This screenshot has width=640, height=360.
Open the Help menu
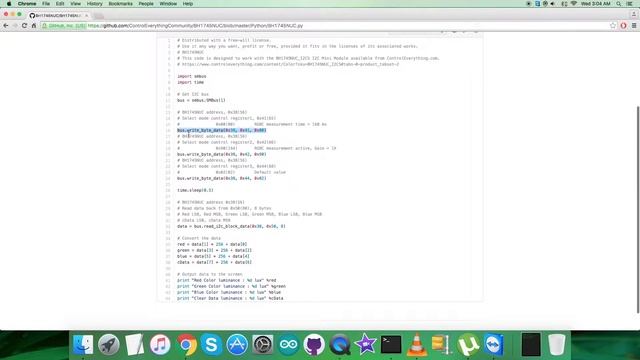[187, 4]
